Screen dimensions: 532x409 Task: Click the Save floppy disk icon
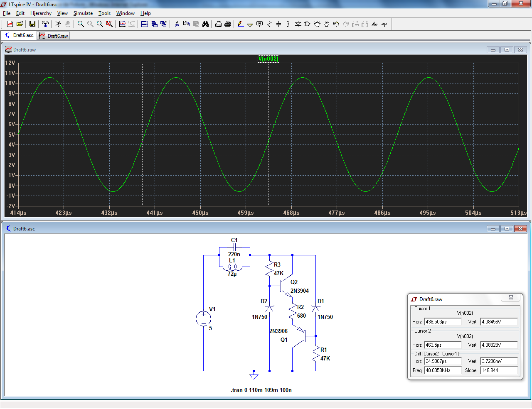(x=32, y=24)
